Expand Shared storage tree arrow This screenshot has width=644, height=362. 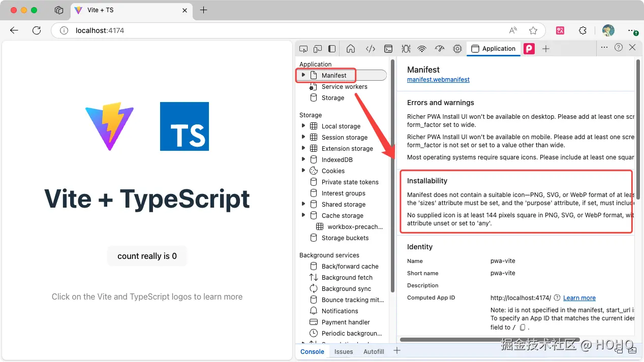(x=303, y=204)
